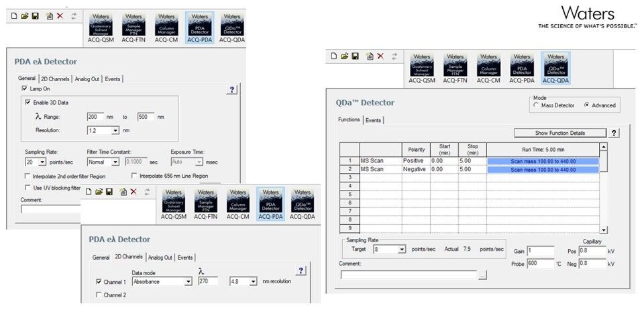
Task: Open General tab in PDA 2D Channels window
Action: [x=101, y=258]
